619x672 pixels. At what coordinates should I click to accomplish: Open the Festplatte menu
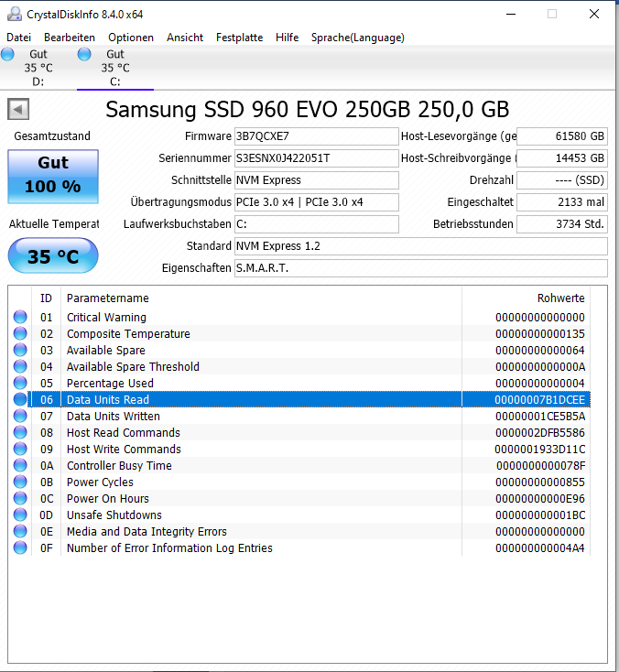tap(239, 38)
